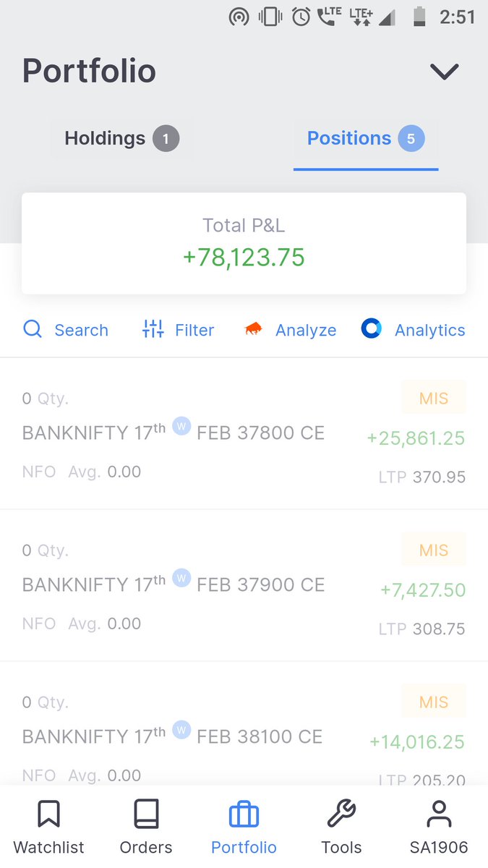The image size is (488, 868).
Task: Tap the Search magnifier icon
Action: point(33,330)
